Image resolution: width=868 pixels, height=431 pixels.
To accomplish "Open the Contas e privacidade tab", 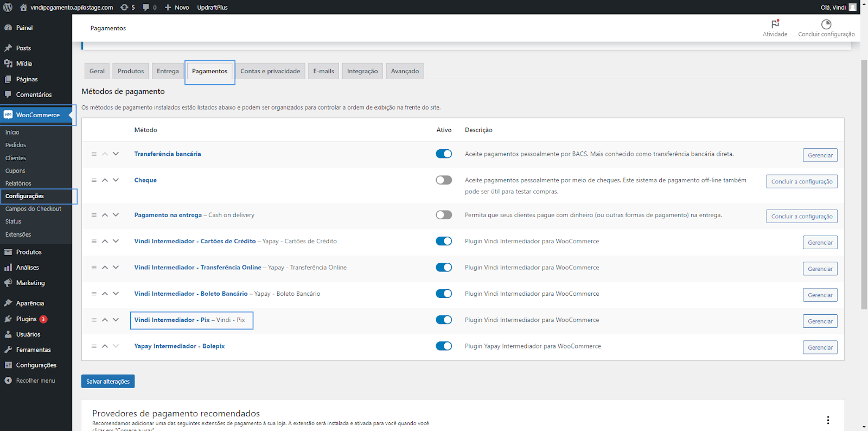I will point(270,71).
